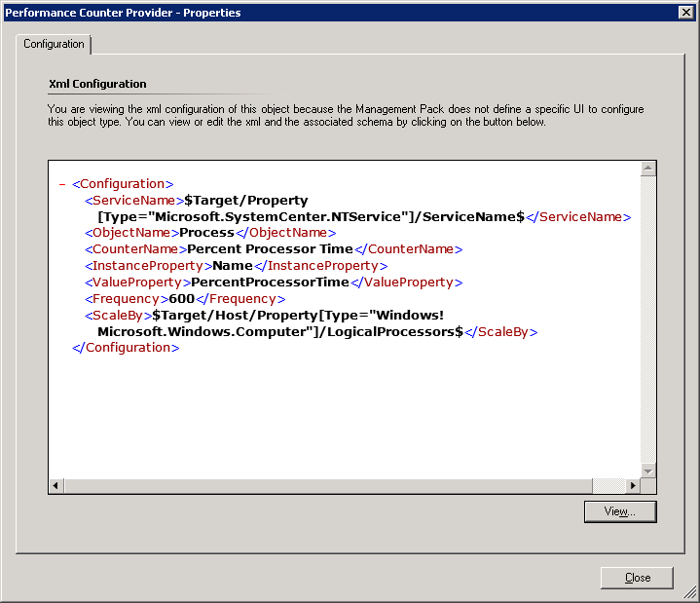Click the Frequency value 600
700x603 pixels.
tap(182, 299)
